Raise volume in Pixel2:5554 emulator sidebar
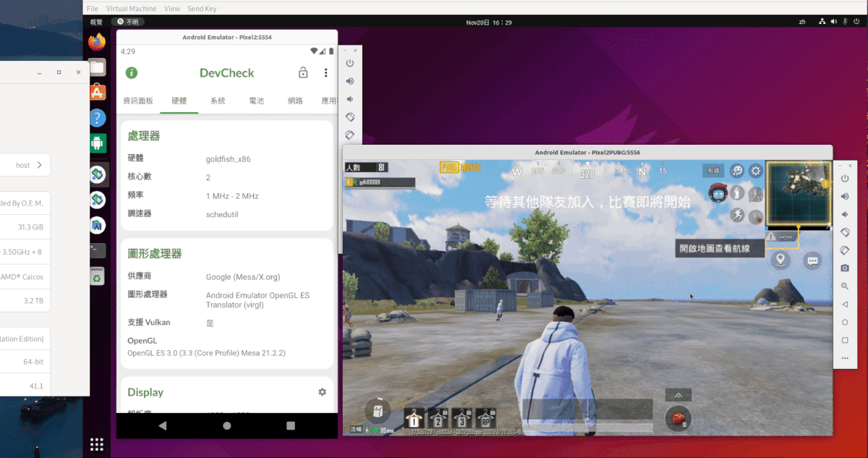 coord(350,82)
